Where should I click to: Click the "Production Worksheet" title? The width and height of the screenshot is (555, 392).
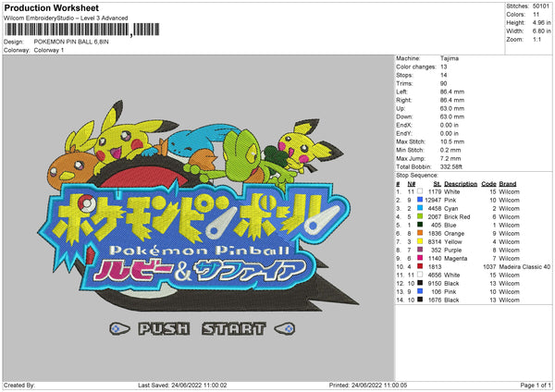(51, 7)
